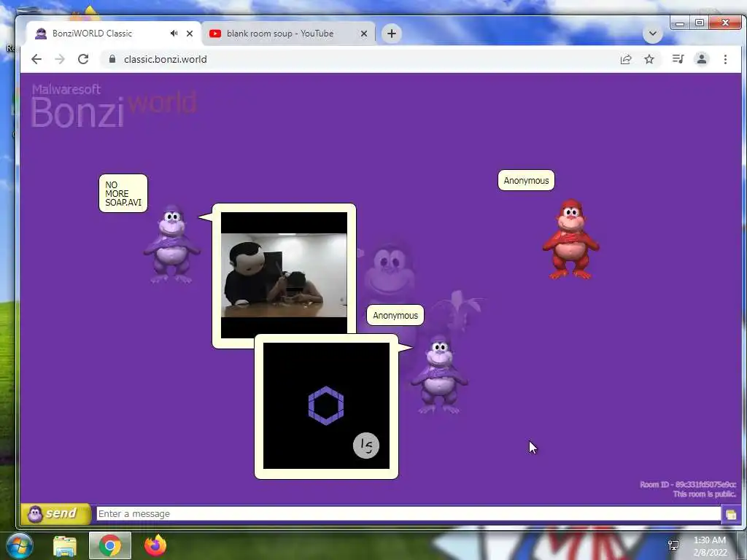Click the lower purple Anonymous Bonzi
The height and width of the screenshot is (560, 747).
439,375
